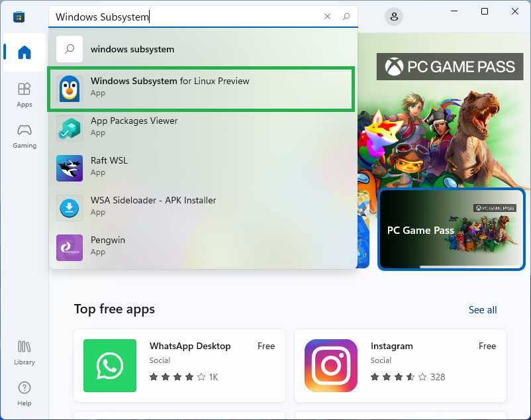
Task: Open the Library in sidebar
Action: click(x=24, y=353)
